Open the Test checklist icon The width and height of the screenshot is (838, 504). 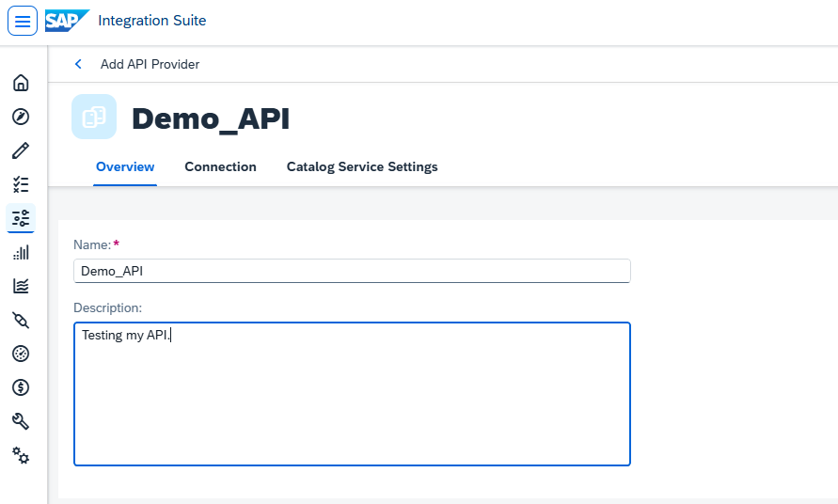(21, 184)
